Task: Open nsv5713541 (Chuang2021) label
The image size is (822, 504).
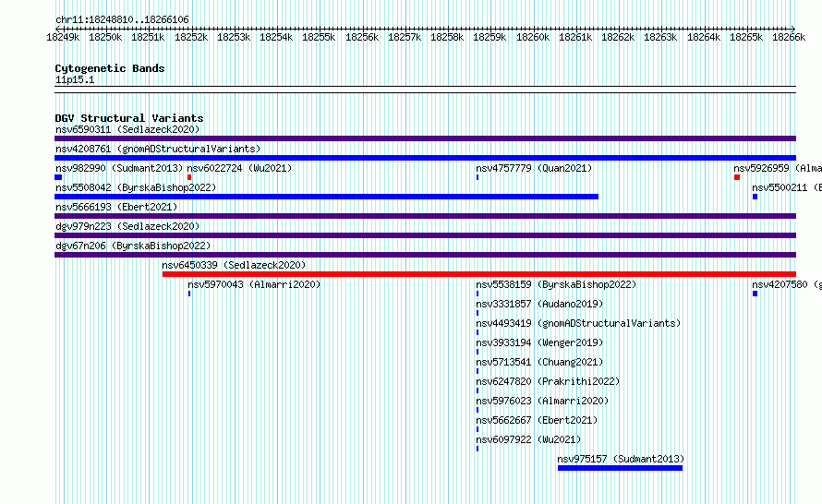Action: pos(539,362)
